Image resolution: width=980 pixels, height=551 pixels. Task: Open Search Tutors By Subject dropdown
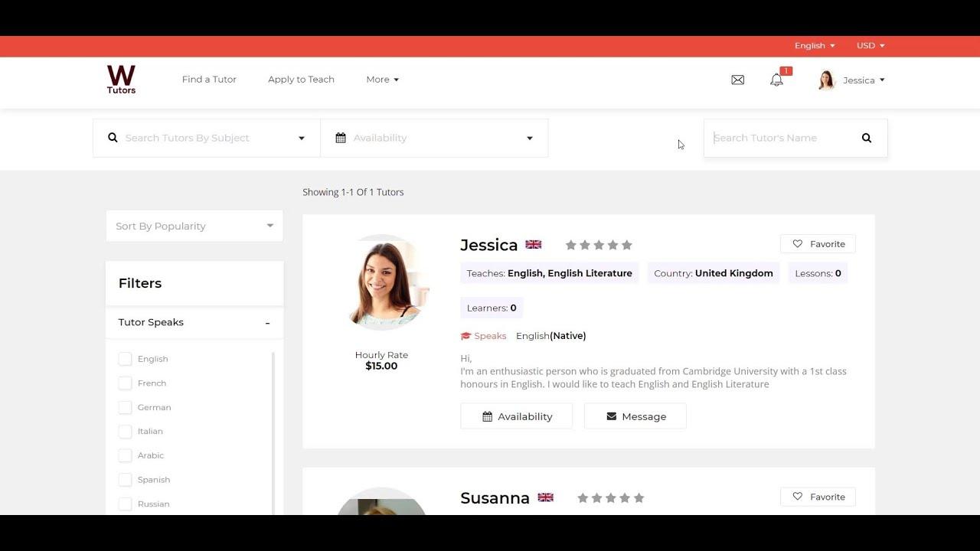pyautogui.click(x=207, y=138)
